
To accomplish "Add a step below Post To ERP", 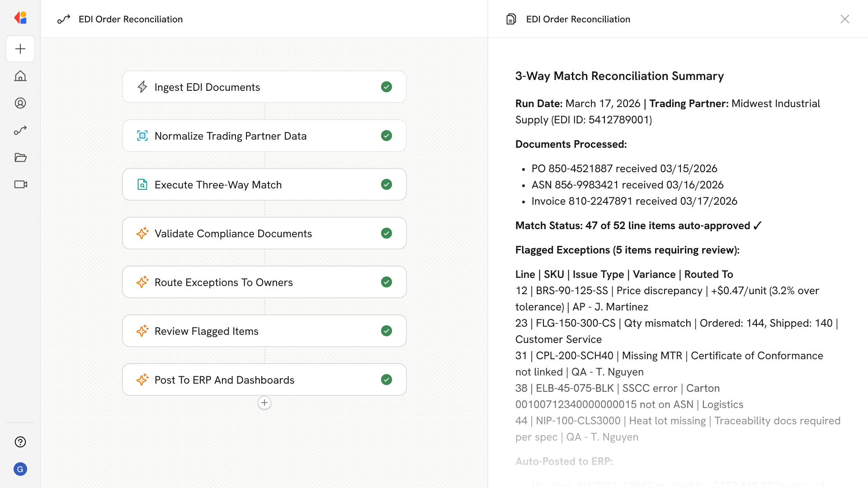I will click(264, 403).
